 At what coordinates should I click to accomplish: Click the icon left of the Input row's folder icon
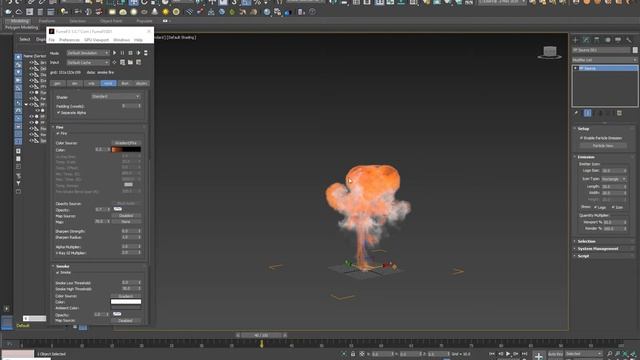click(122, 62)
